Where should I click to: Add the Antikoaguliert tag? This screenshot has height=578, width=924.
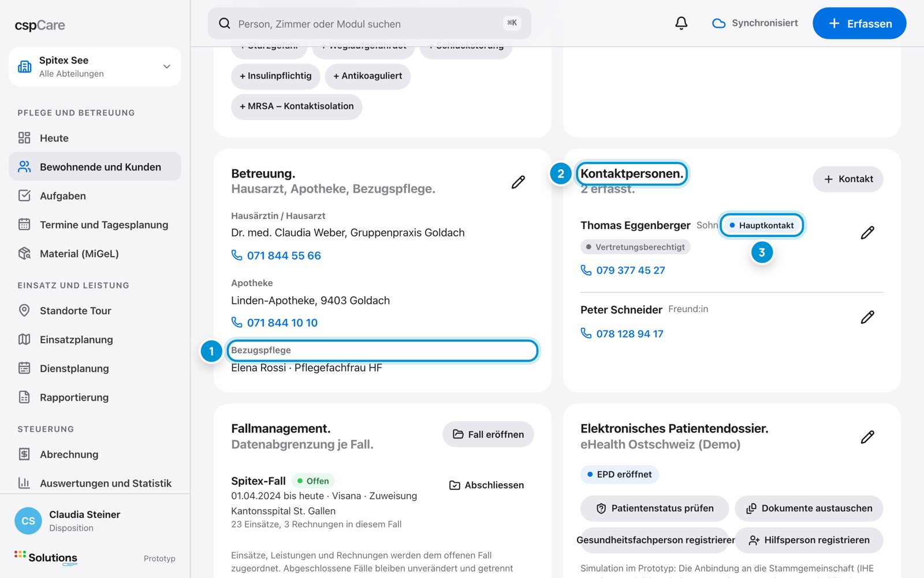(368, 76)
